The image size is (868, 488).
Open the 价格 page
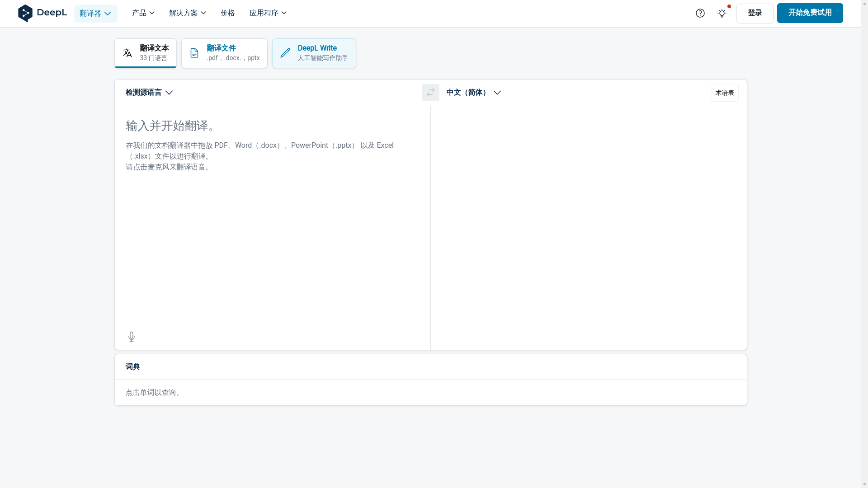(227, 13)
